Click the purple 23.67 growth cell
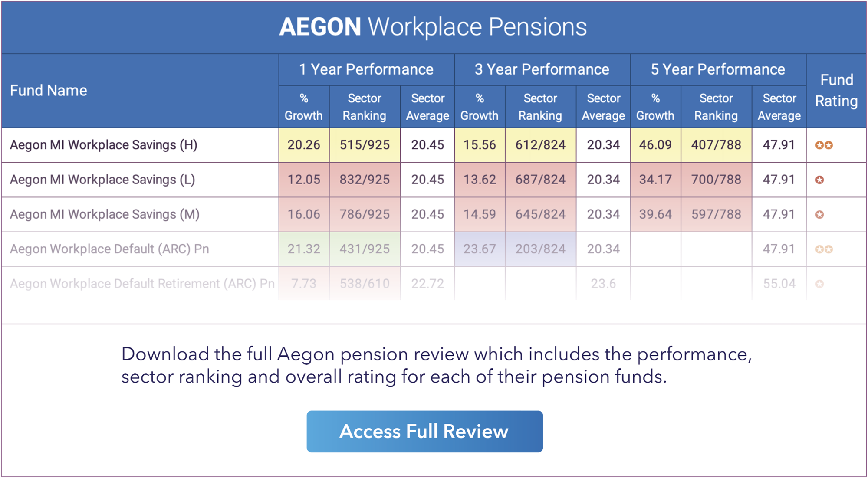Image resolution: width=868 pixels, height=478 pixels. [480, 249]
